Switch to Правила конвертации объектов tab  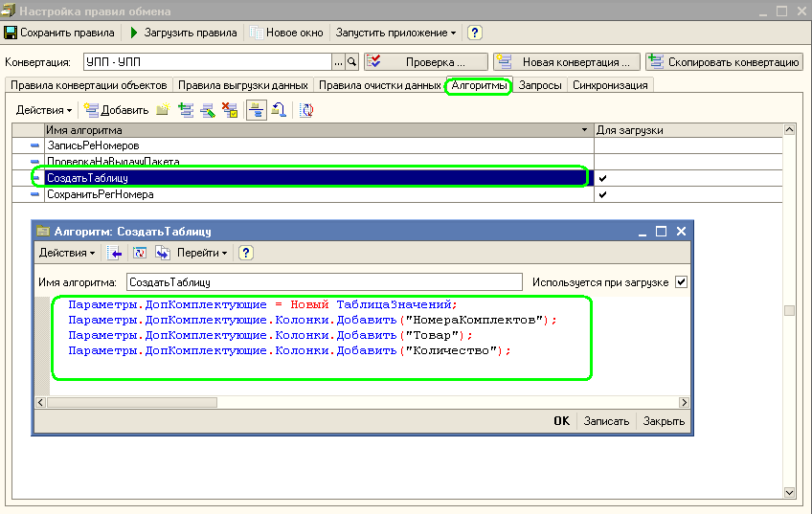(x=88, y=85)
